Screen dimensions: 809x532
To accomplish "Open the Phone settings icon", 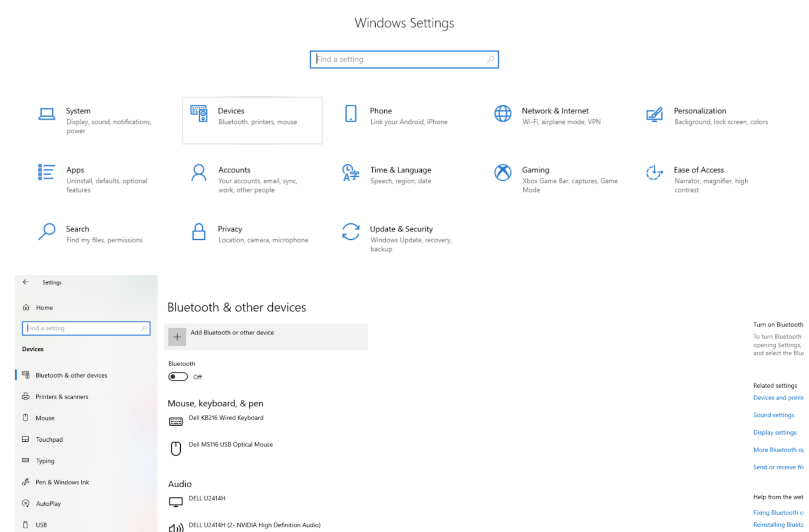I will tap(351, 114).
